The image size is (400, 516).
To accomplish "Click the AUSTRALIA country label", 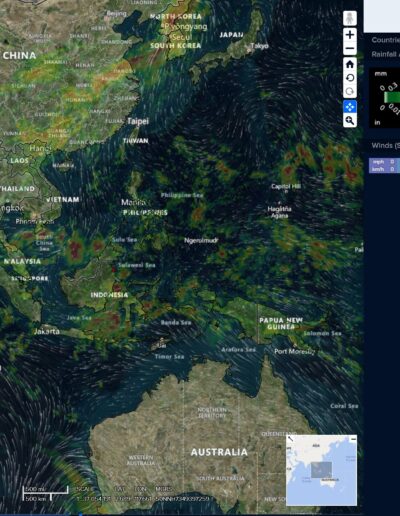I will tap(219, 452).
